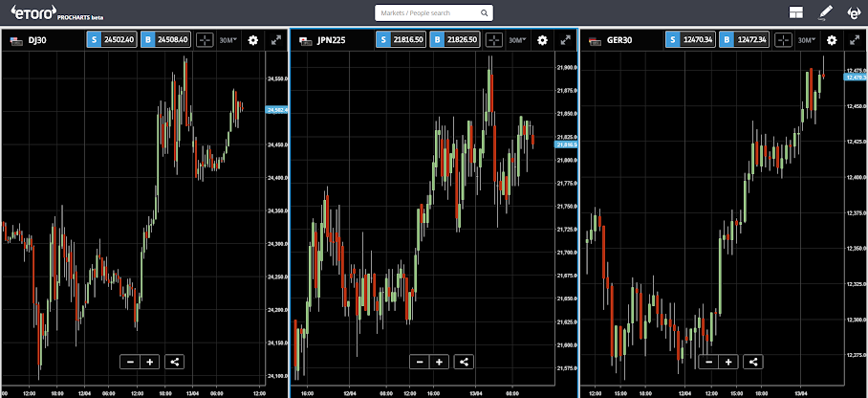This screenshot has width=868, height=398.
Task: Click the eToro ProCharts logo
Action: (57, 12)
